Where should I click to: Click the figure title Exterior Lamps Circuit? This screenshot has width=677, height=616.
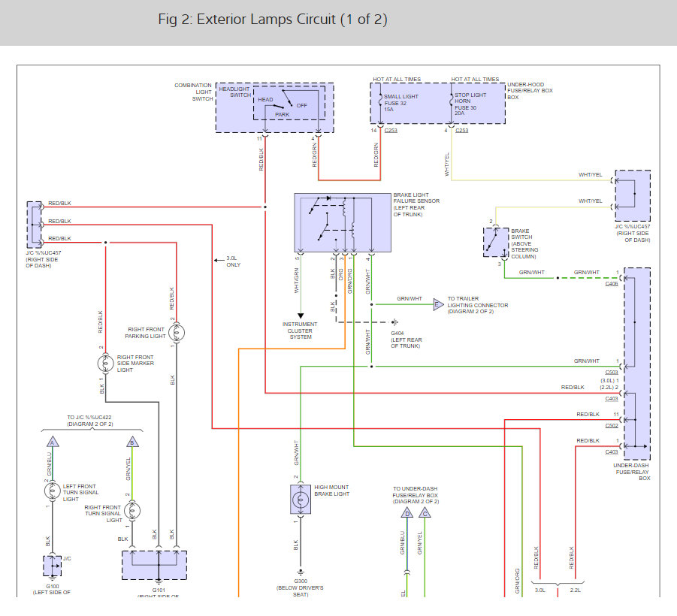[273, 19]
